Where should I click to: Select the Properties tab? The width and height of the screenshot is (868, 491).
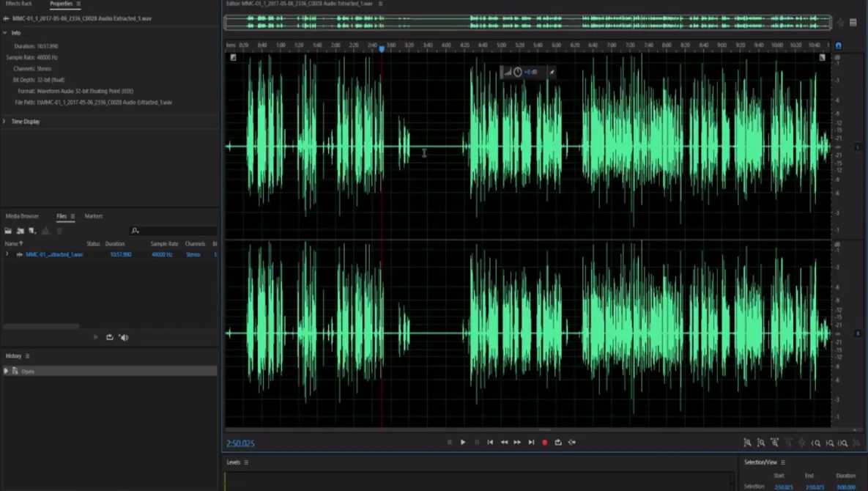pyautogui.click(x=61, y=4)
